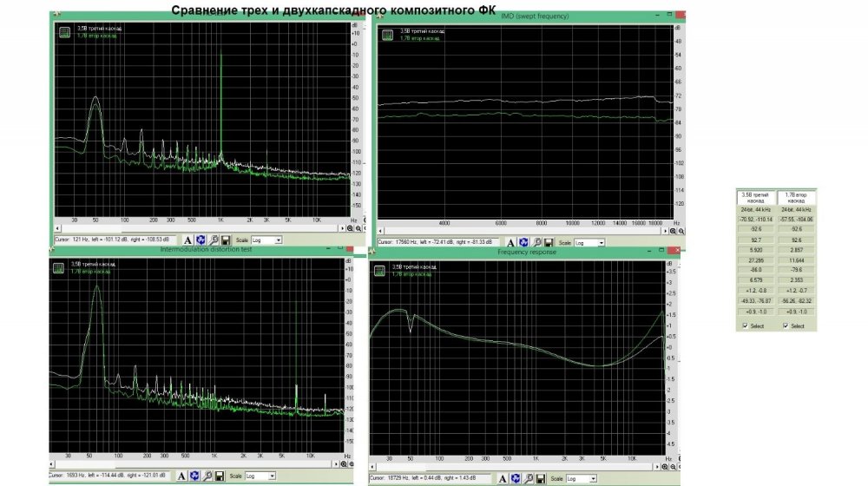868x486 pixels.
Task: Zoom in the Frequency response graph
Action: click(x=665, y=467)
